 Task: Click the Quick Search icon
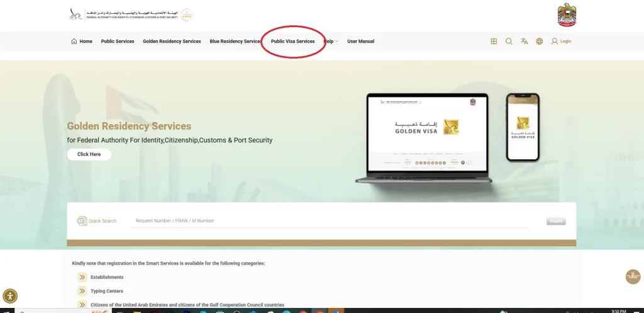pos(82,221)
